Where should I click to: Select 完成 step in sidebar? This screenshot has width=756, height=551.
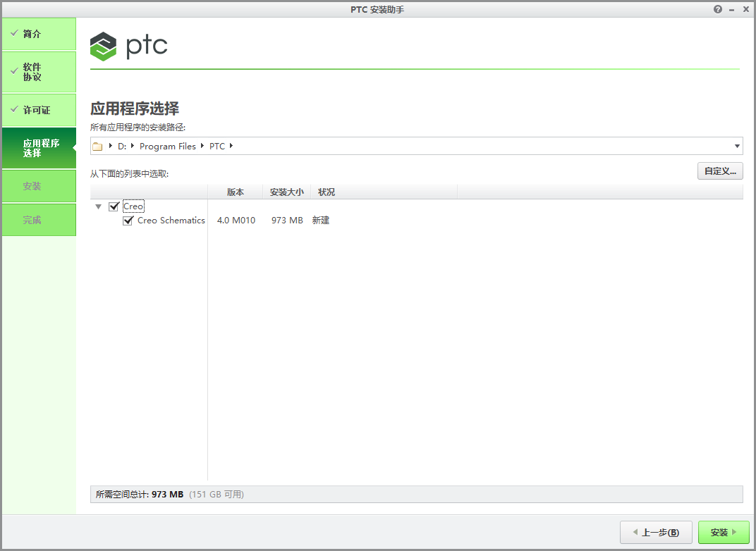(x=39, y=220)
